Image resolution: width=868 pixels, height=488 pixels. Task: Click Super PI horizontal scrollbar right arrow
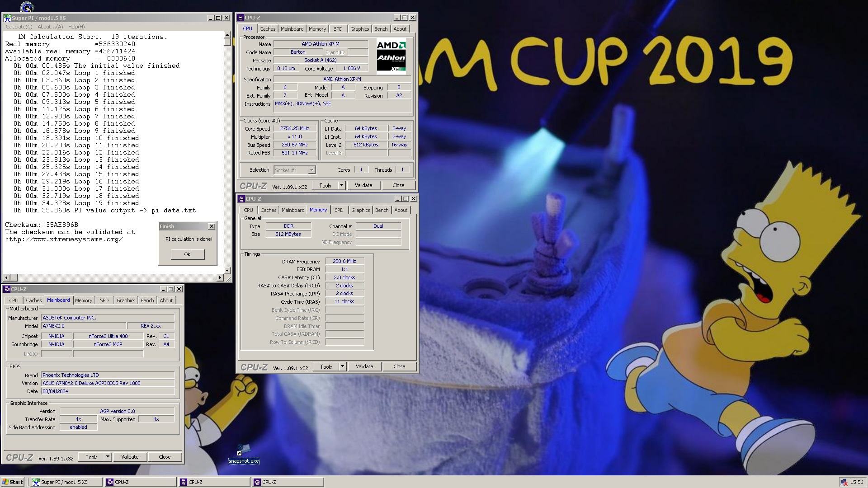pyautogui.click(x=220, y=277)
